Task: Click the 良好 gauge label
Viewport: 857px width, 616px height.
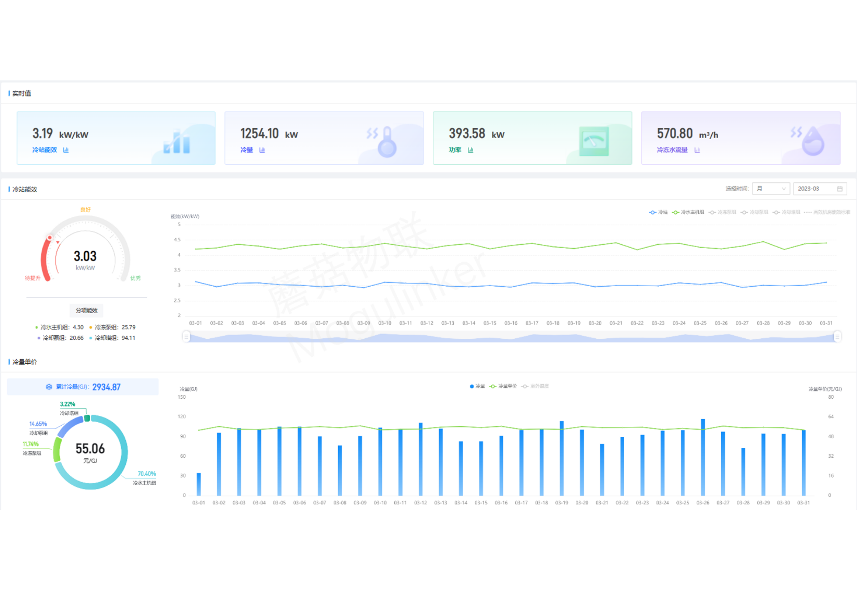Action: click(x=85, y=210)
